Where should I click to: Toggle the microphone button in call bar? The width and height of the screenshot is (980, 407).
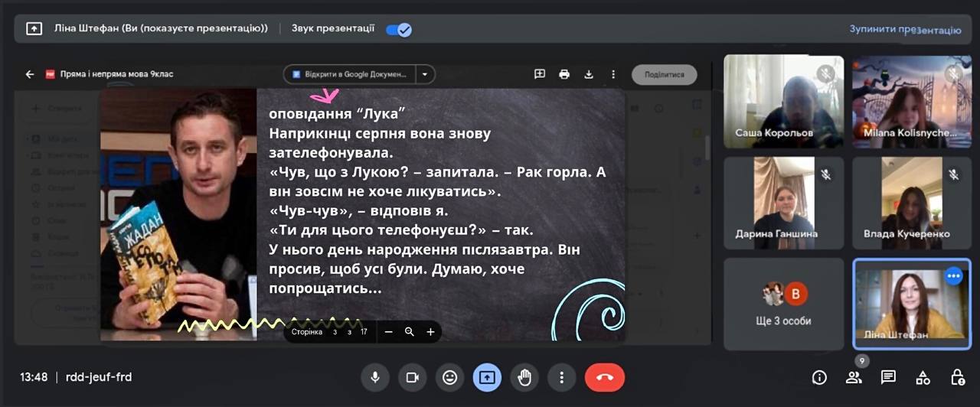tap(375, 377)
